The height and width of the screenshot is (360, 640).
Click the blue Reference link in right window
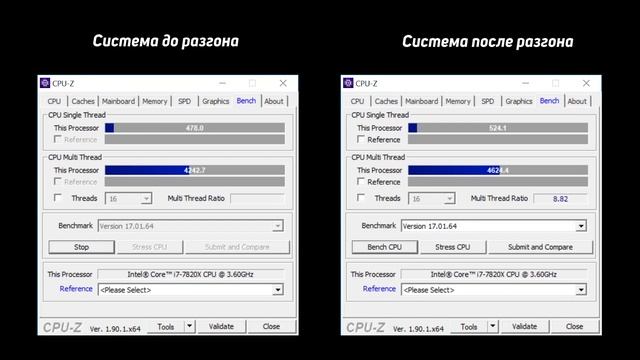coord(379,289)
